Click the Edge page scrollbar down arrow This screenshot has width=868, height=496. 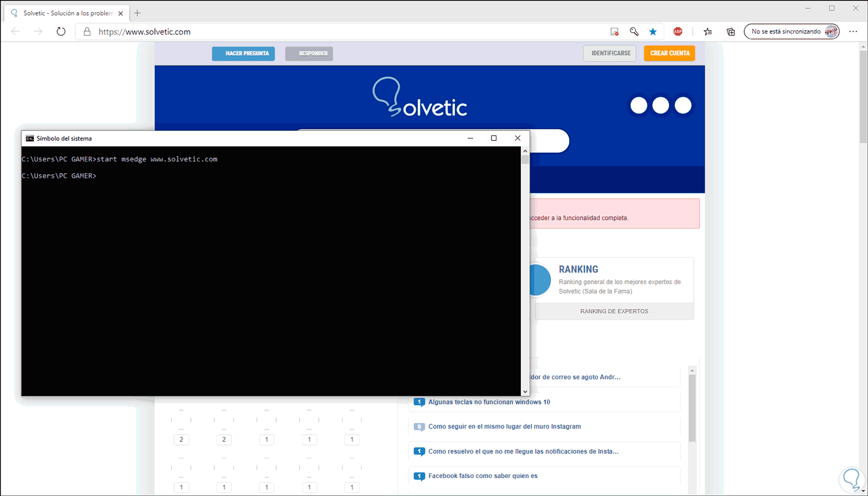[x=863, y=491]
